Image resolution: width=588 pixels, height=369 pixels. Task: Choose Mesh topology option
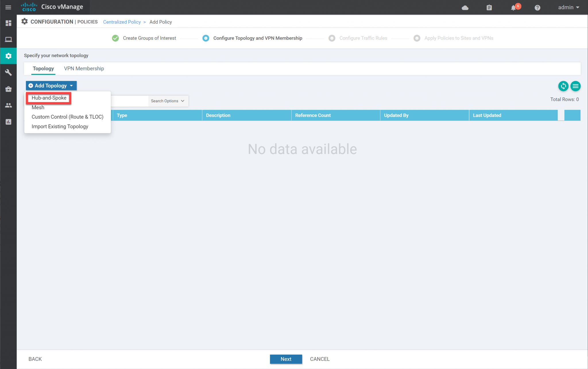click(38, 107)
